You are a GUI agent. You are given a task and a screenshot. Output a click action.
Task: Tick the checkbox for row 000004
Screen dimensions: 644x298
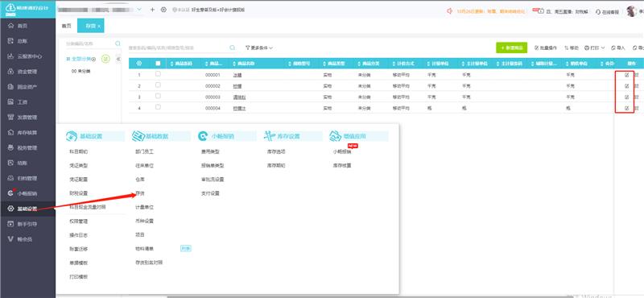(158, 107)
